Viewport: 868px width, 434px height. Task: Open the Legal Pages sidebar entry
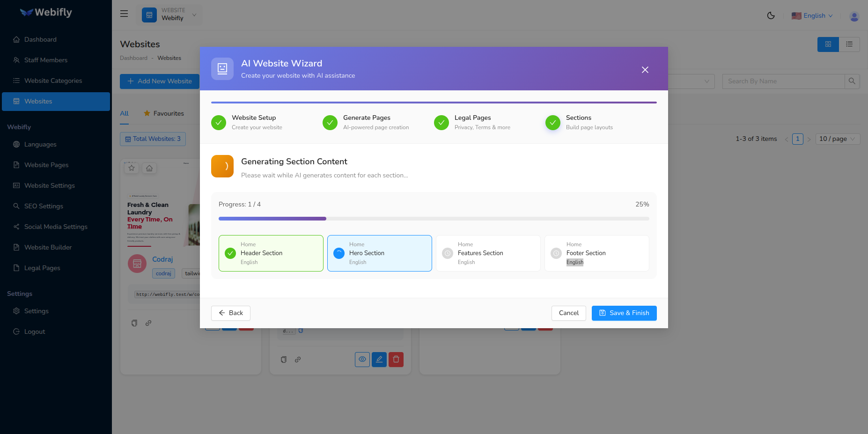tap(42, 268)
